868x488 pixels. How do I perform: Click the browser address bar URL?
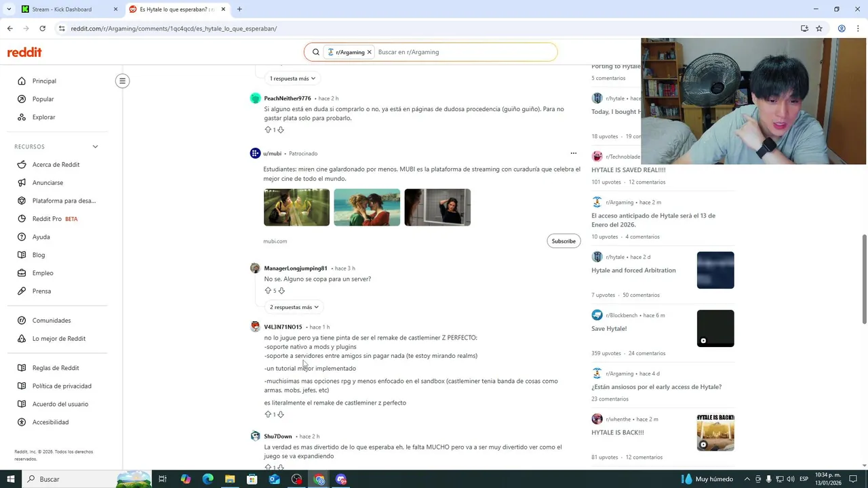click(174, 28)
